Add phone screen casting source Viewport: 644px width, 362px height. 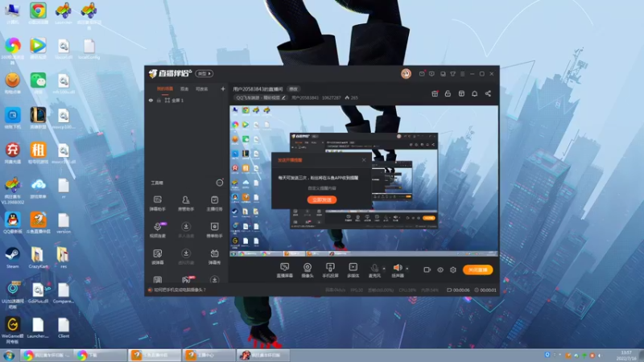coord(330,270)
